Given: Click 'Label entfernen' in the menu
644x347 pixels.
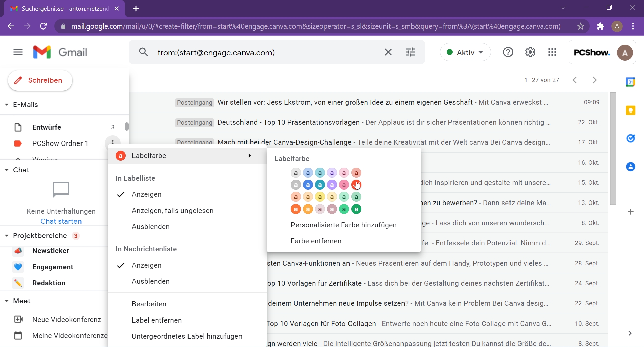Looking at the screenshot, I should tap(156, 320).
